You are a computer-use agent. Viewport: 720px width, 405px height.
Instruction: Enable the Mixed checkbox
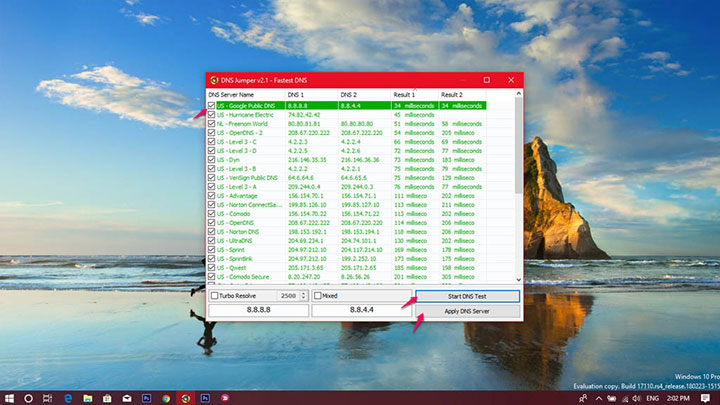pyautogui.click(x=317, y=296)
